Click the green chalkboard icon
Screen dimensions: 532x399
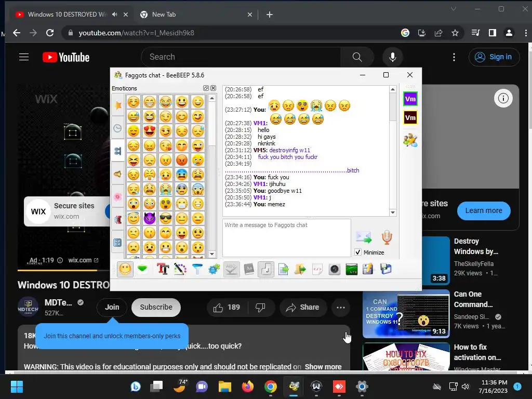click(x=352, y=270)
